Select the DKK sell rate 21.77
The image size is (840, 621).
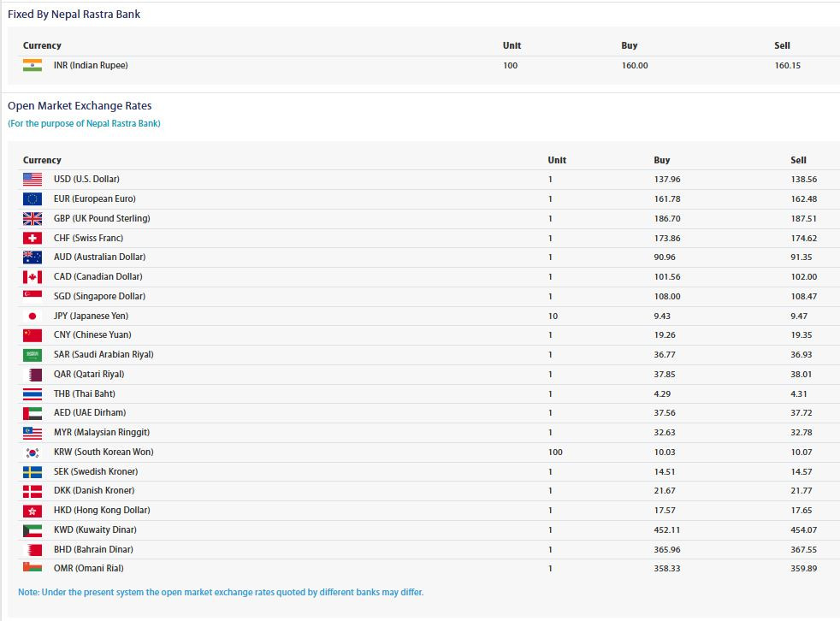point(802,491)
